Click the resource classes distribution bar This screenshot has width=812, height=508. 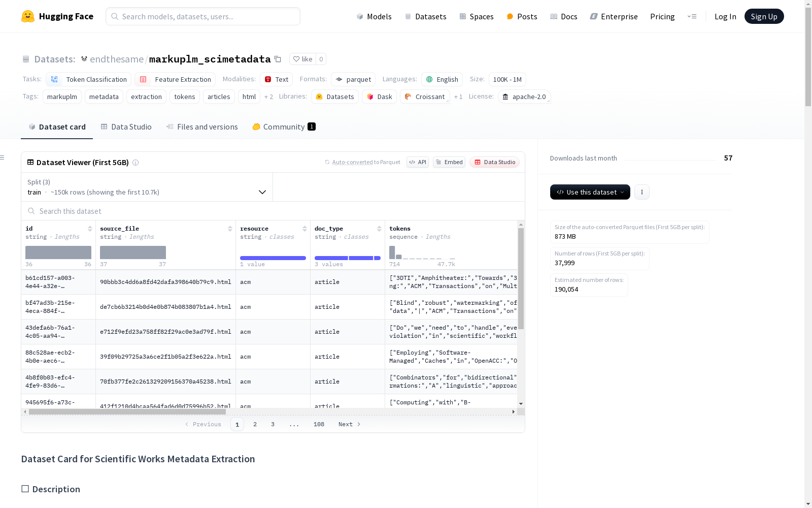click(273, 258)
